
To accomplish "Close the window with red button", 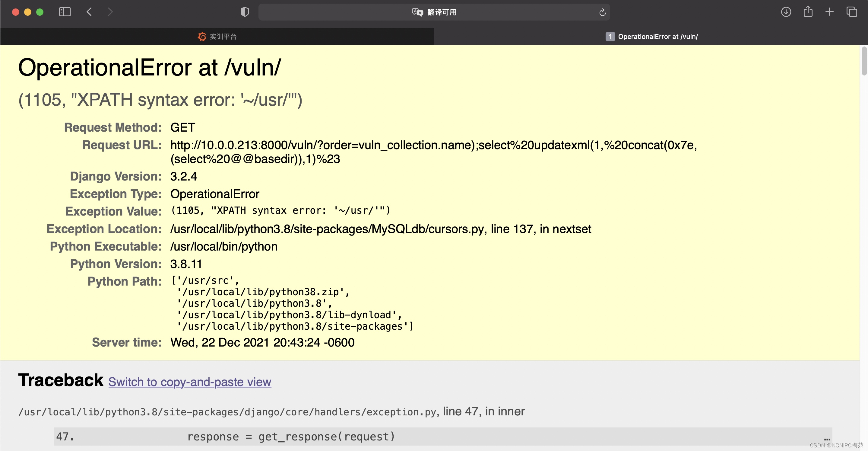I will point(15,12).
